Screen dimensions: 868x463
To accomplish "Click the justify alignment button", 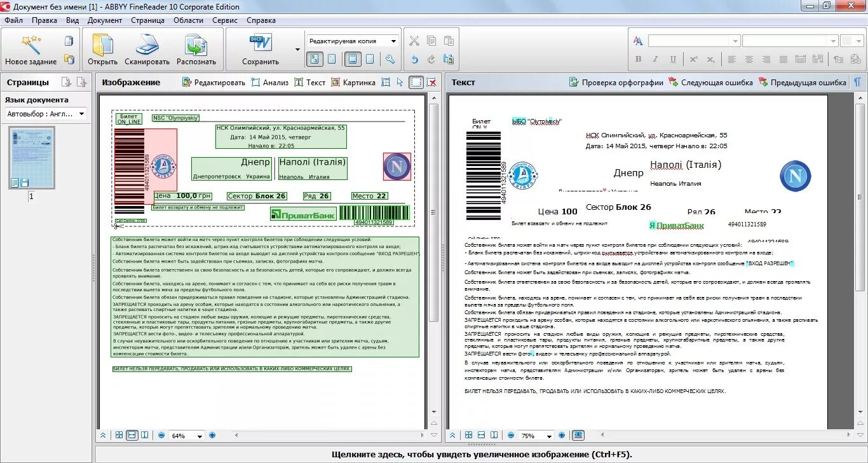I will (x=783, y=59).
